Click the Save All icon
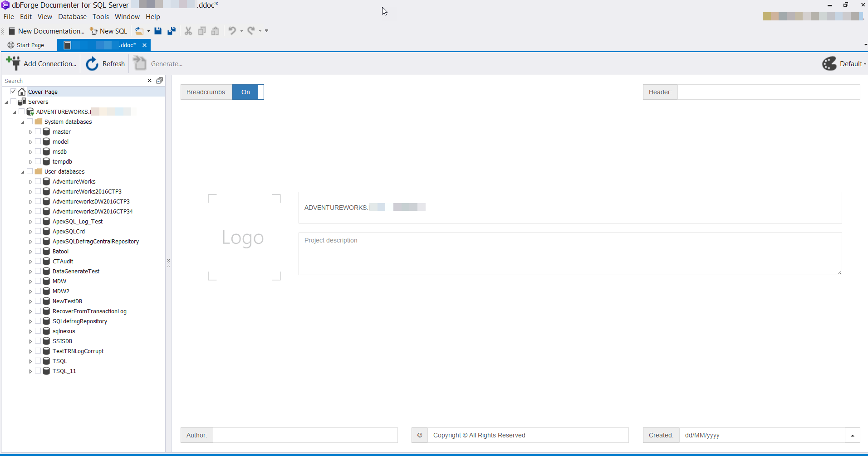Viewport: 868px width, 456px height. [172, 31]
